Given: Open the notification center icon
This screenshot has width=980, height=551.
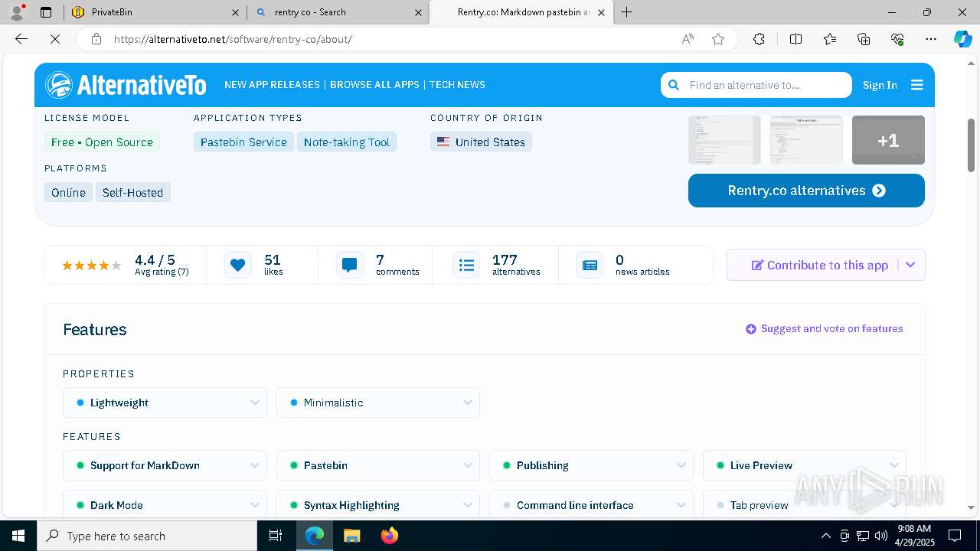Looking at the screenshot, I should (955, 536).
